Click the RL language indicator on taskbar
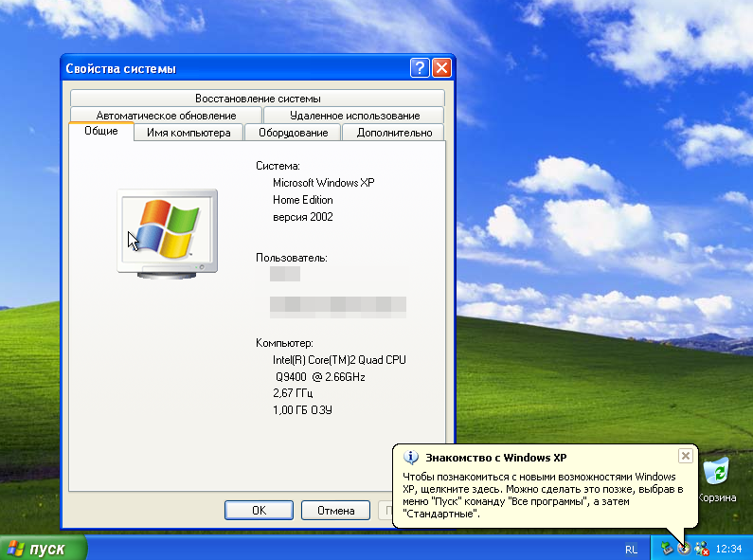Viewport: 753px width, 560px height. pyautogui.click(x=631, y=549)
